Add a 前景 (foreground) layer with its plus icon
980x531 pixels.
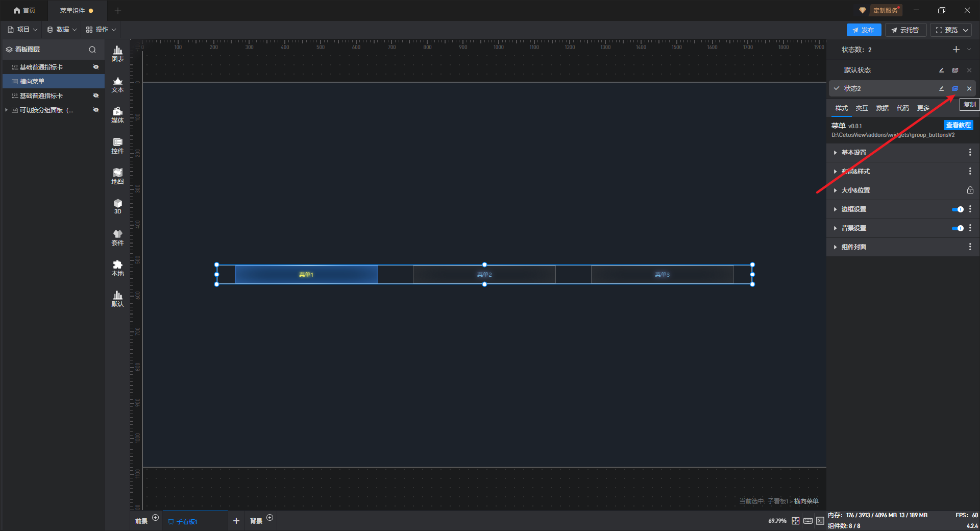tap(156, 518)
